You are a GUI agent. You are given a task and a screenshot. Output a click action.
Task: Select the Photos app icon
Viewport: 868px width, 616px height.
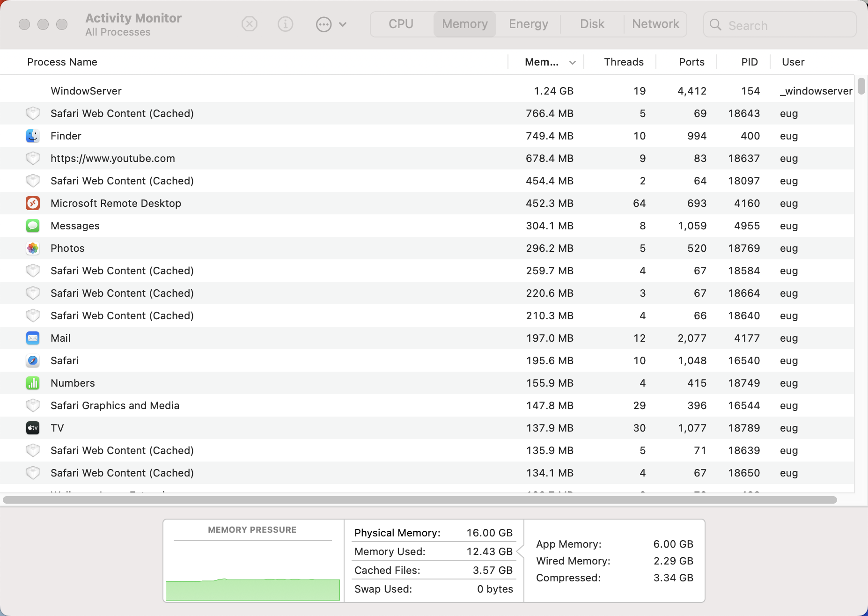tap(33, 248)
